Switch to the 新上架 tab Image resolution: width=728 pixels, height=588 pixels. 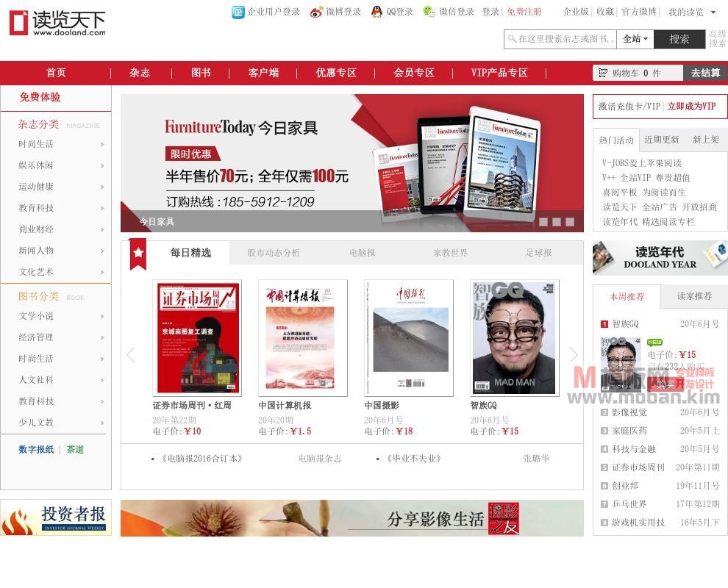[x=706, y=140]
